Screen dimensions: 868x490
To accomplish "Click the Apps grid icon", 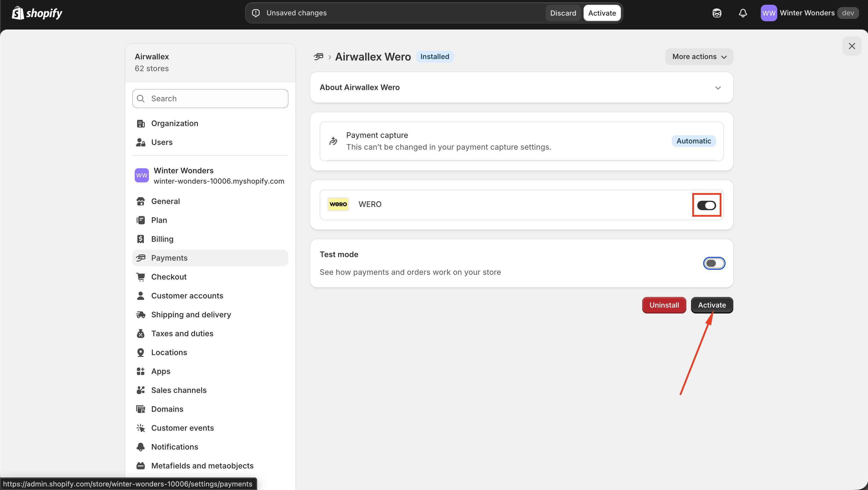I will click(141, 371).
